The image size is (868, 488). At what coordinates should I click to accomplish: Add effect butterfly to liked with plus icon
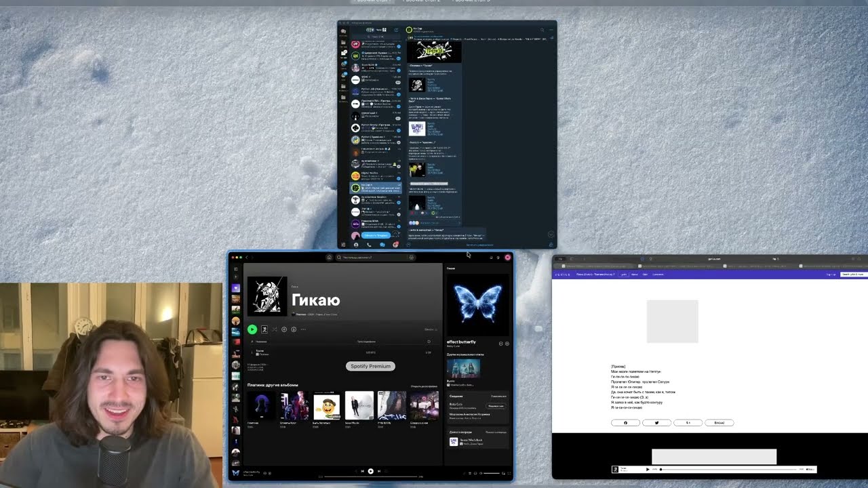(507, 344)
